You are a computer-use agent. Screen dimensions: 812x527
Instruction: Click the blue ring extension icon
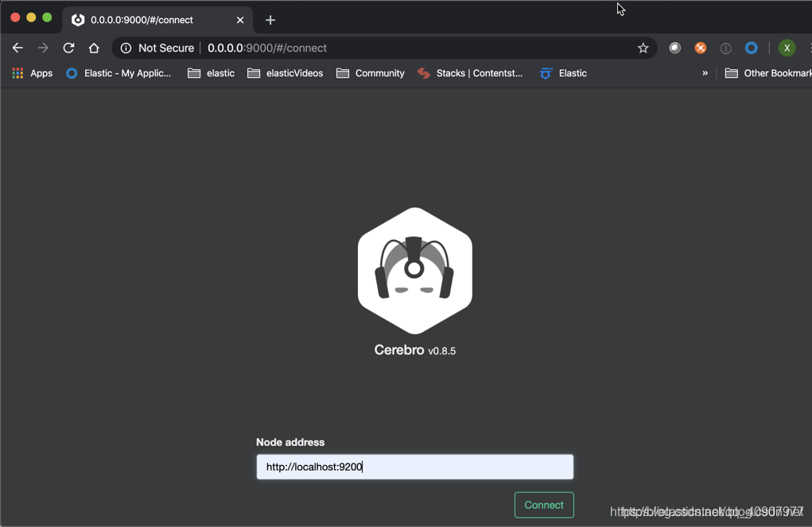pyautogui.click(x=751, y=48)
